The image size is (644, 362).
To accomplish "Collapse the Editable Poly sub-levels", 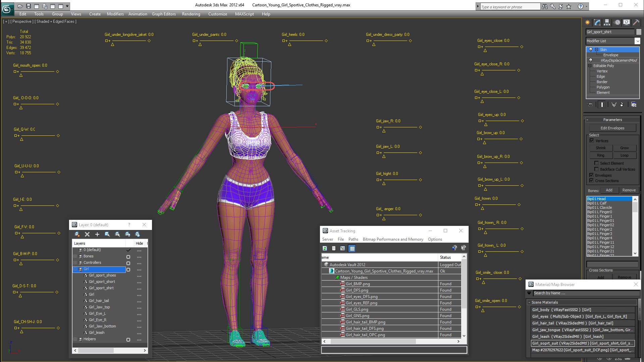I will pyautogui.click(x=590, y=66).
